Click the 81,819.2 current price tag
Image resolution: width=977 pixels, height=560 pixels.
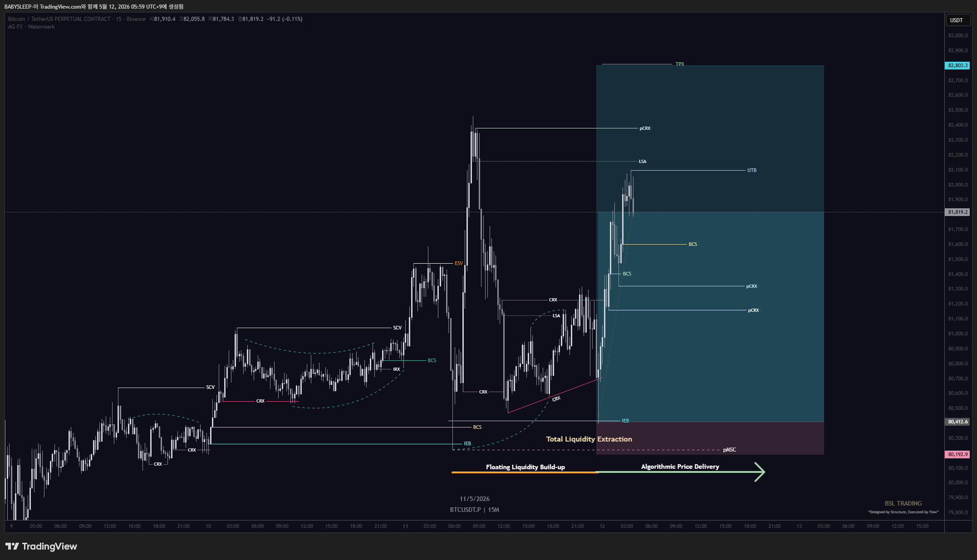(x=957, y=212)
